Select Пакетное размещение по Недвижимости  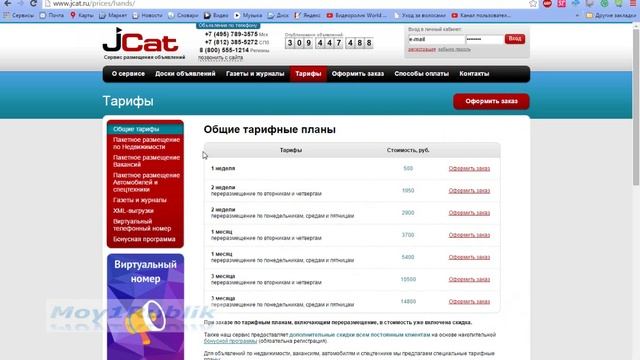(146, 143)
